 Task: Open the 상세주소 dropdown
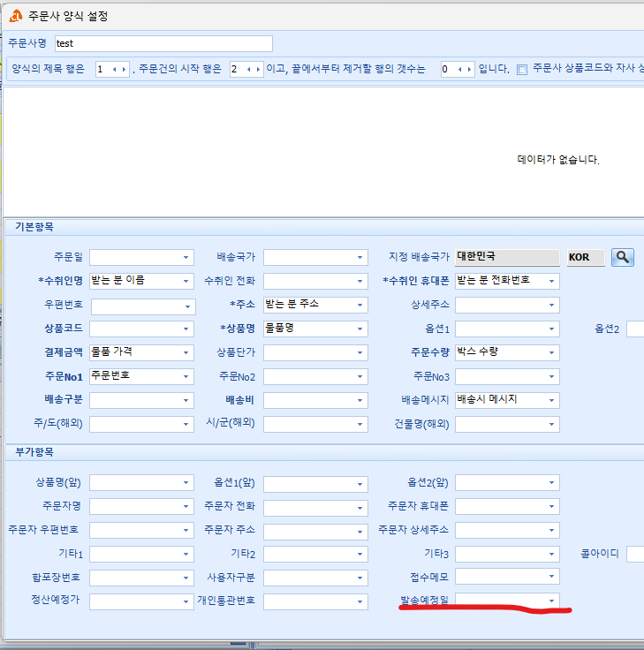pos(551,305)
